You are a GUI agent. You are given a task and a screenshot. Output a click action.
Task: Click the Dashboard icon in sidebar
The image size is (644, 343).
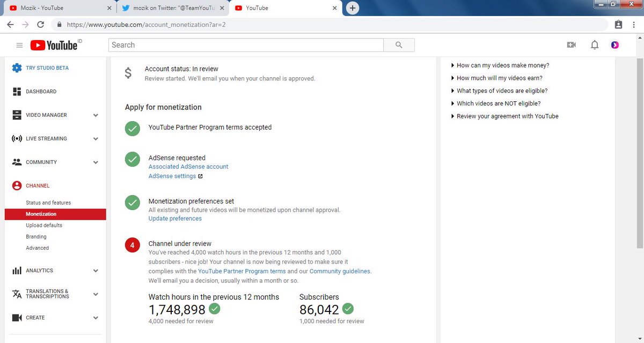(x=17, y=92)
